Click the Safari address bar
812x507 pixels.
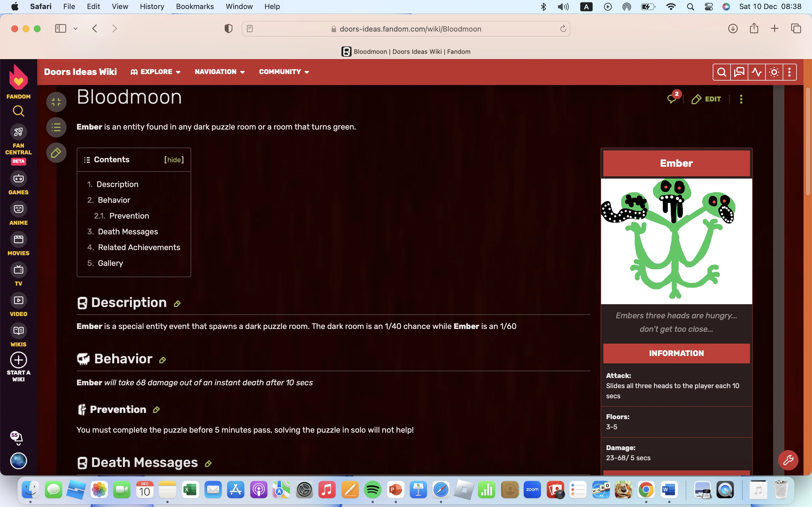click(x=410, y=29)
